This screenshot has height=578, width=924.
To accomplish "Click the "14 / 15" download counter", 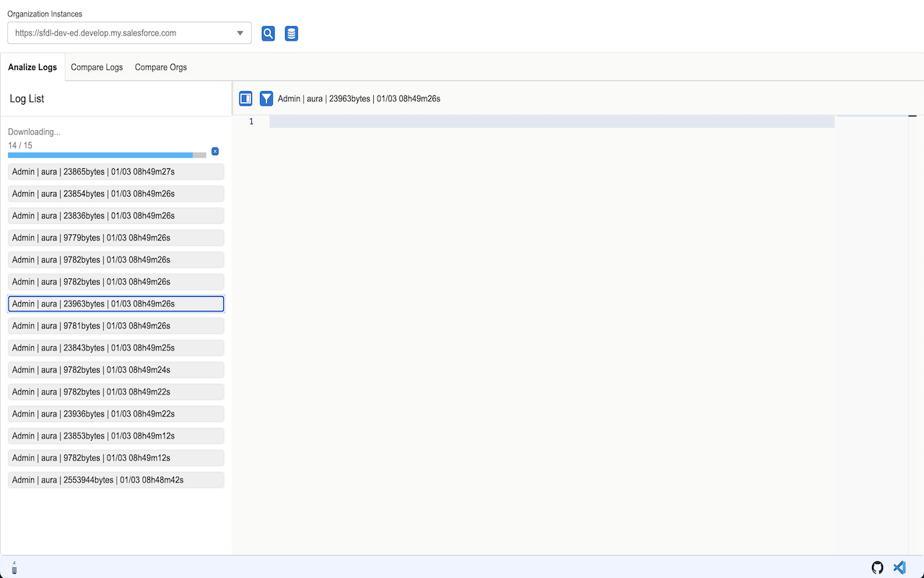I will [x=20, y=145].
